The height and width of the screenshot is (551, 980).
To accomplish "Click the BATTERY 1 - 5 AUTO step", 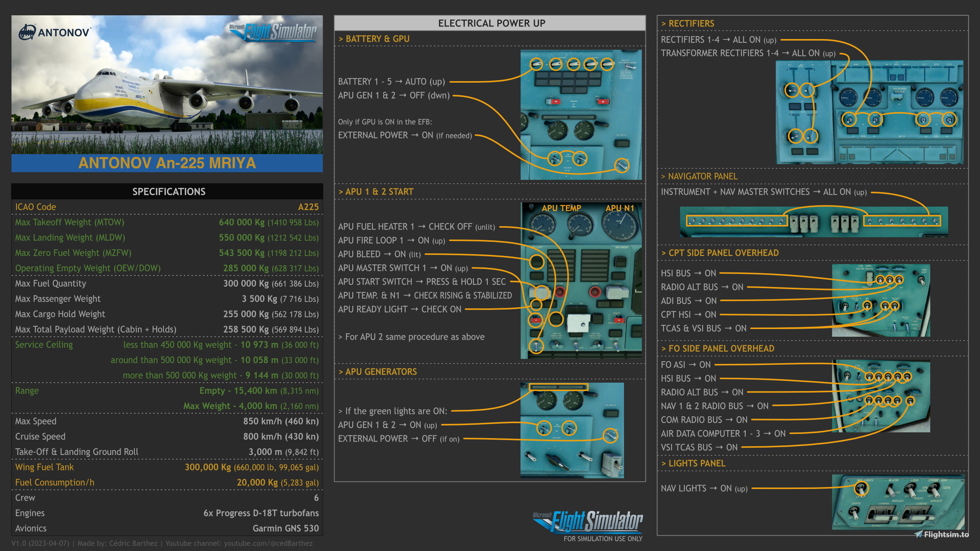I will 392,82.
